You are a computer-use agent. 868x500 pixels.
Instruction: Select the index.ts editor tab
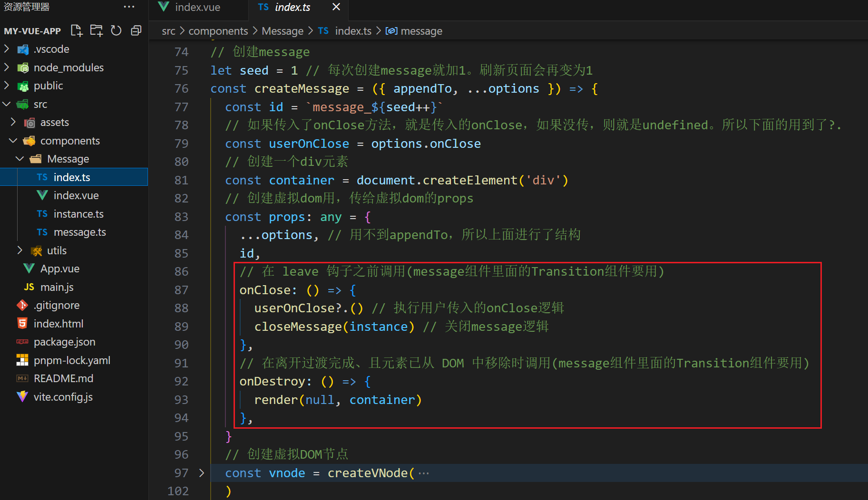292,7
